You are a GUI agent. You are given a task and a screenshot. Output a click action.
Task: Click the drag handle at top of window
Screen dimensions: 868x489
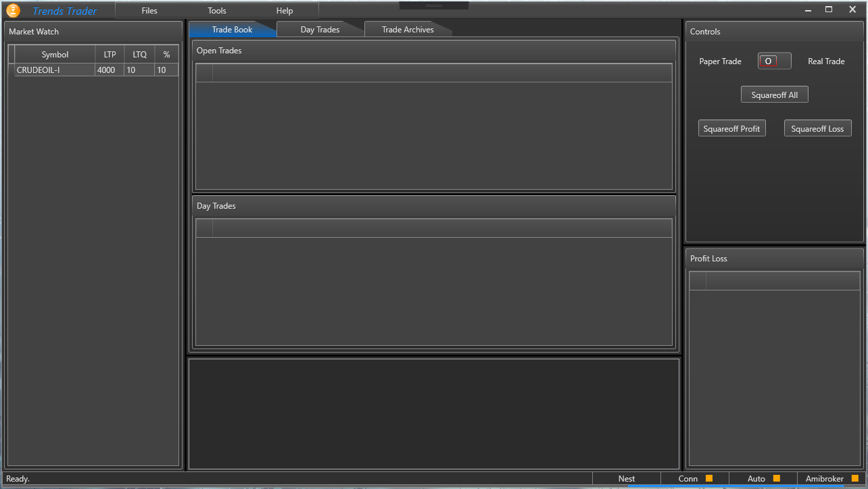(x=434, y=5)
